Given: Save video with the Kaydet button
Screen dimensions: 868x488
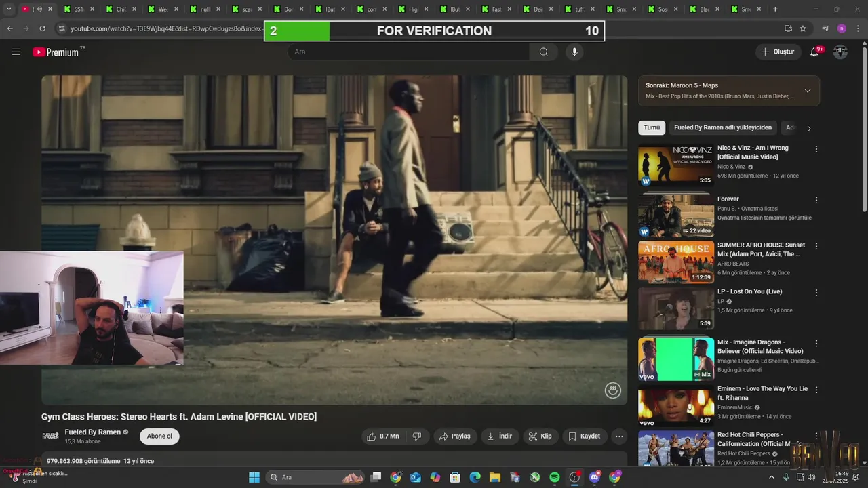Looking at the screenshot, I should [x=584, y=436].
